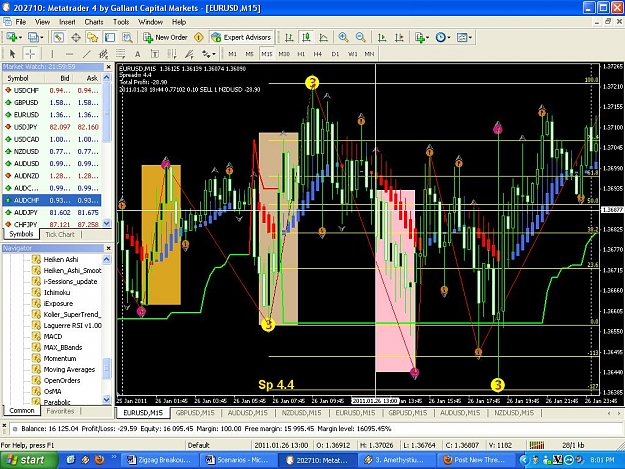The width and height of the screenshot is (625, 469).
Task: Open the Charts menu
Action: coord(94,22)
